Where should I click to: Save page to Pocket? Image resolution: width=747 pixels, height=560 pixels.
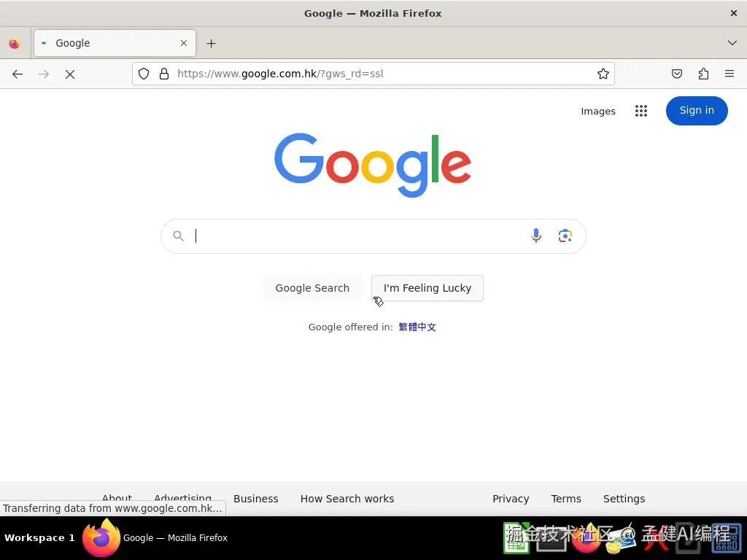click(x=677, y=74)
